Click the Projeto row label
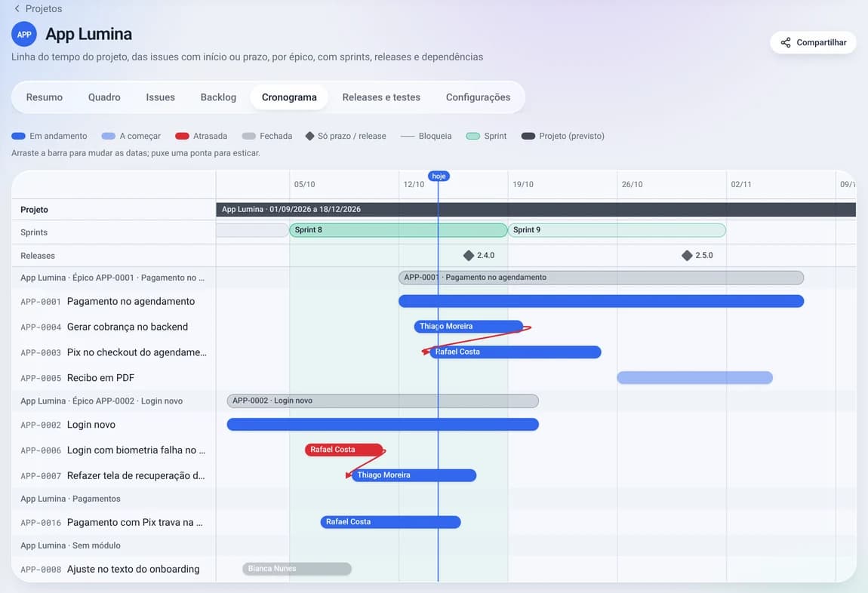The height and width of the screenshot is (593, 868). [34, 210]
